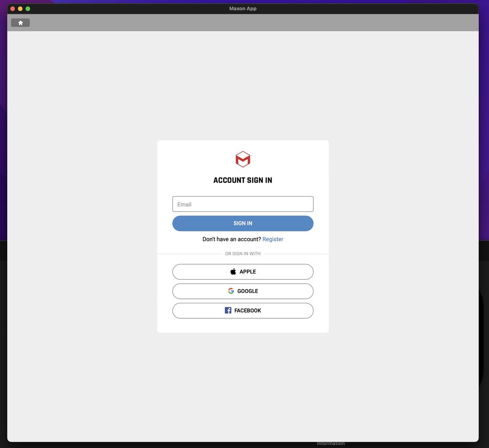The height and width of the screenshot is (448, 489).
Task: Click the Facebook 'f' logo icon
Action: click(x=228, y=311)
